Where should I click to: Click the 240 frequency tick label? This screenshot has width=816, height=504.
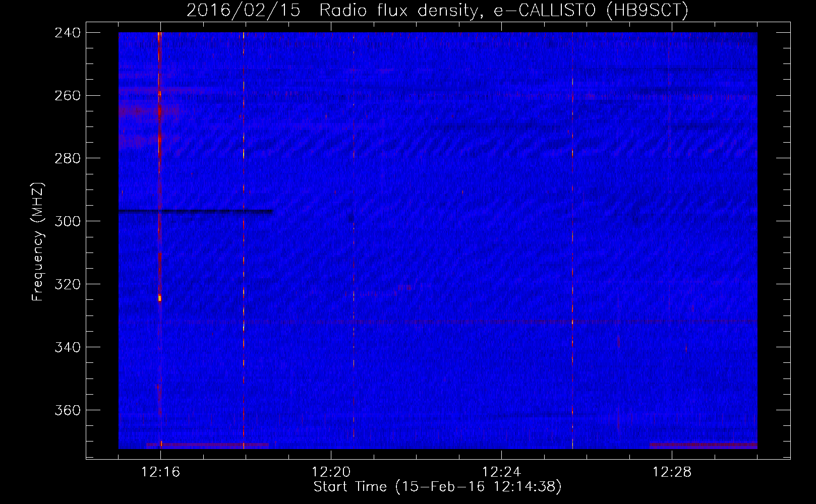pyautogui.click(x=68, y=32)
